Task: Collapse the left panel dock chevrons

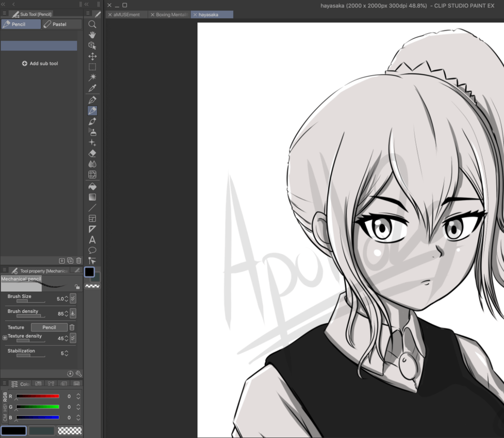Action: point(3,4)
